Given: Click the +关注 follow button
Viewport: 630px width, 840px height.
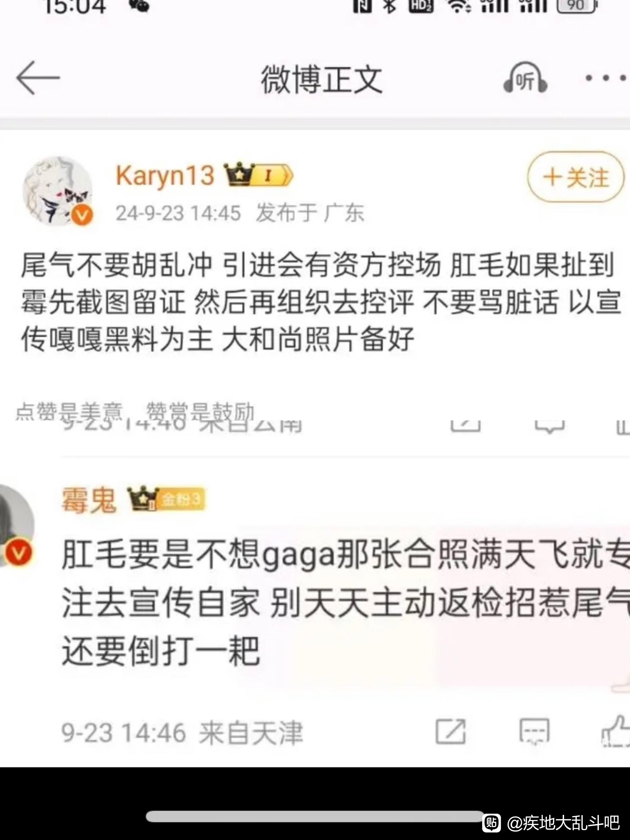Looking at the screenshot, I should [576, 177].
